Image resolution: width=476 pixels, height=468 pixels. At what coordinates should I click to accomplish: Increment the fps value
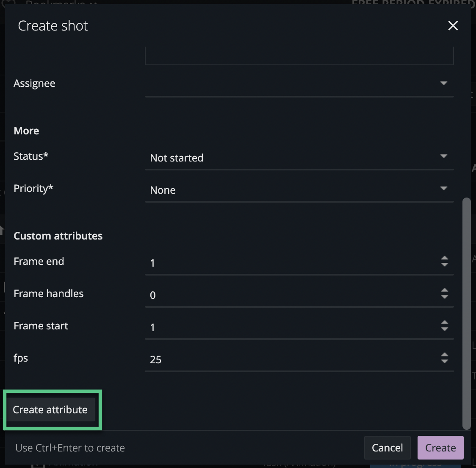click(x=445, y=355)
